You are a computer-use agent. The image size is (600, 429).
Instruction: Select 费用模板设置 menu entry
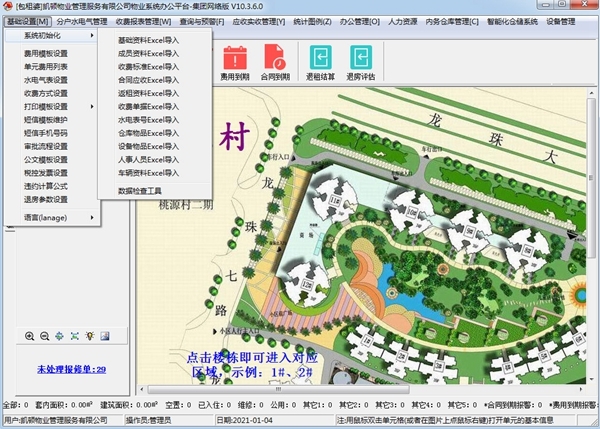click(46, 54)
